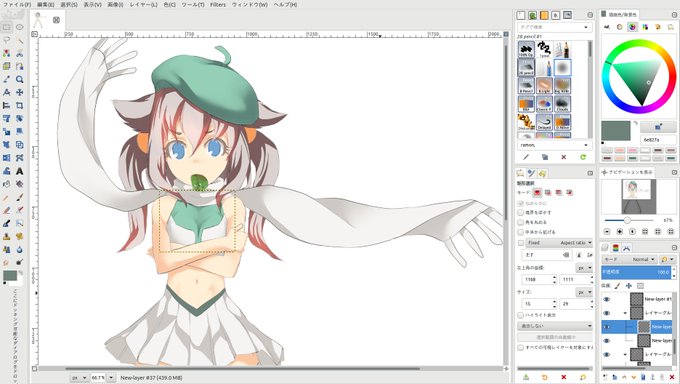Toggle visibility of the first layer group

607,313
